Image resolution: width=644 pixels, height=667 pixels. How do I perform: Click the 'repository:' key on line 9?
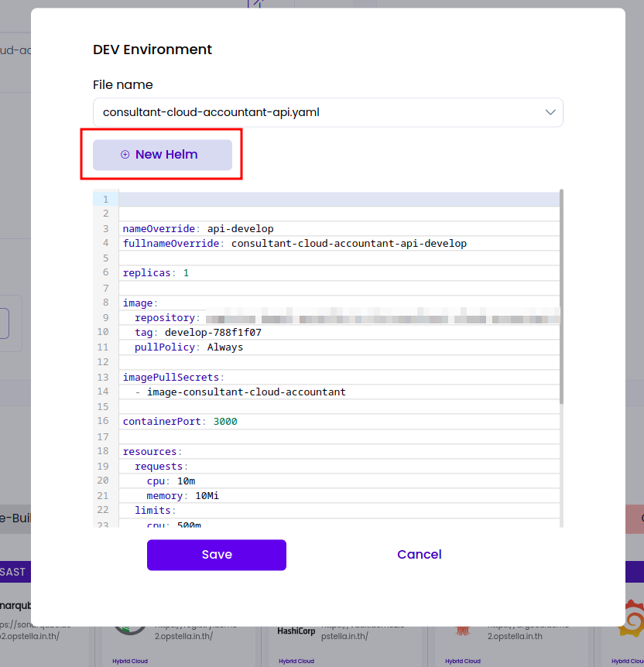(167, 318)
